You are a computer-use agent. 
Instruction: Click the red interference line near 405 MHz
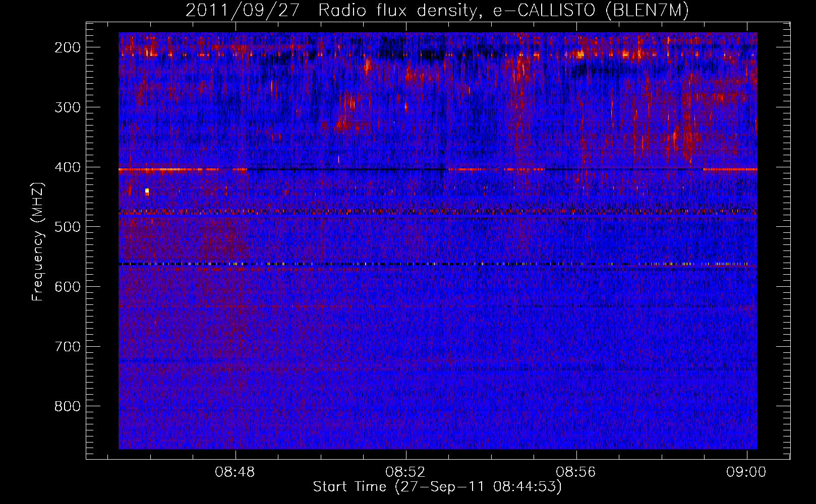[438, 169]
